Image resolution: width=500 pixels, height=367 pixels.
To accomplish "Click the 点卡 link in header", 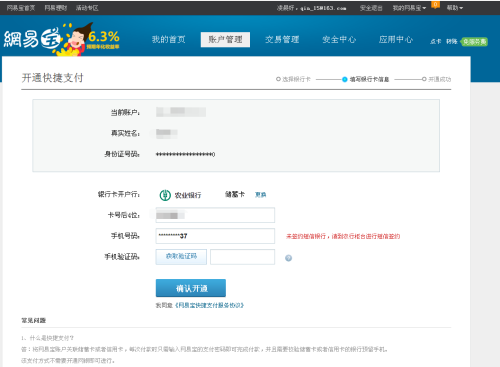I will [435, 41].
